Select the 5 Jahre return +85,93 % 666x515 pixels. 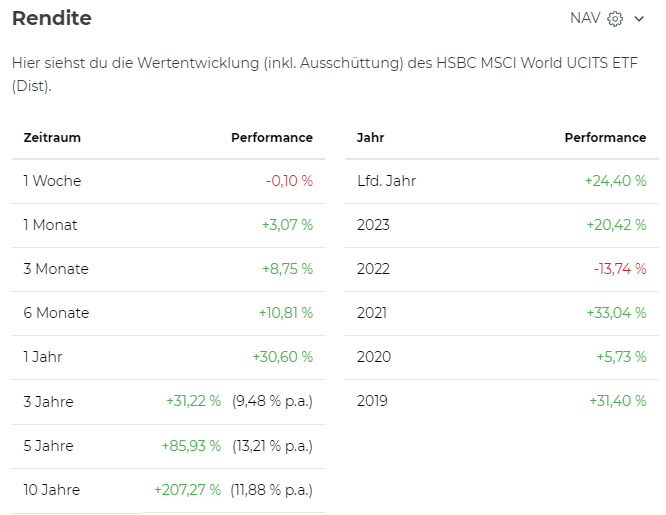pos(191,446)
